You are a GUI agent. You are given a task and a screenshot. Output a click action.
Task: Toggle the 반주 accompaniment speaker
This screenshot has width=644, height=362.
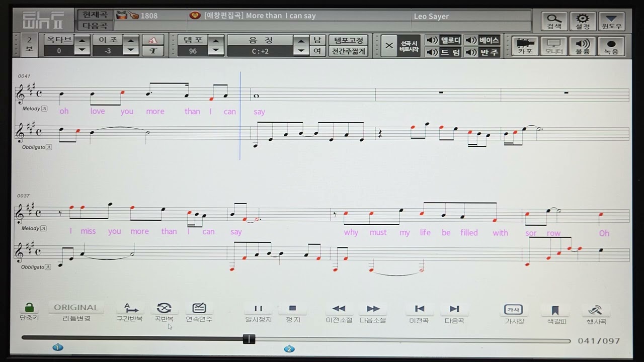pyautogui.click(x=470, y=52)
